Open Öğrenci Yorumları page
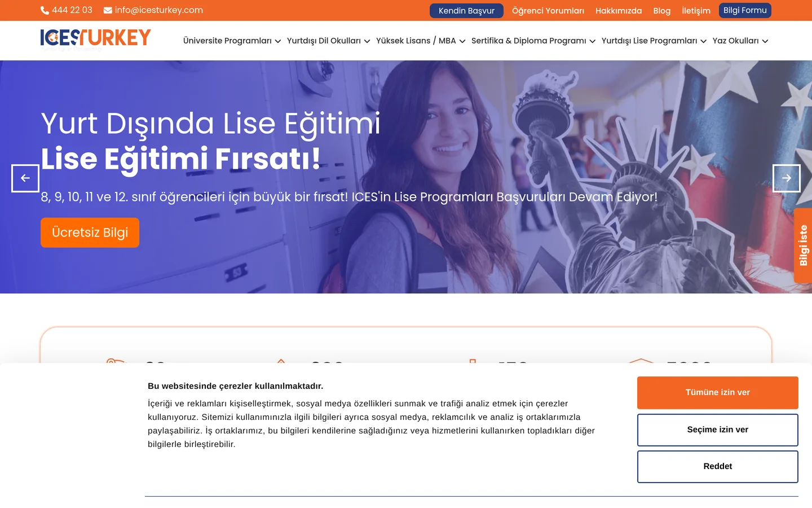 [x=548, y=11]
